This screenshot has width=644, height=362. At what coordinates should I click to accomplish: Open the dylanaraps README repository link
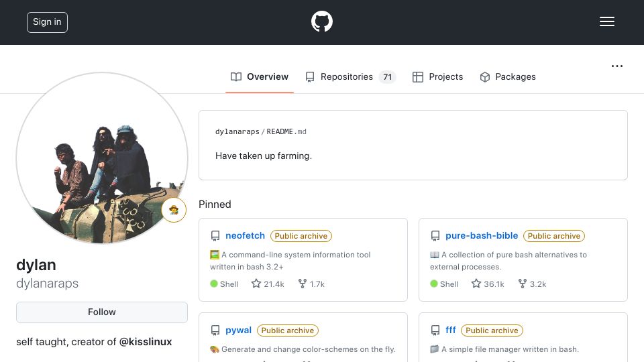(x=237, y=132)
